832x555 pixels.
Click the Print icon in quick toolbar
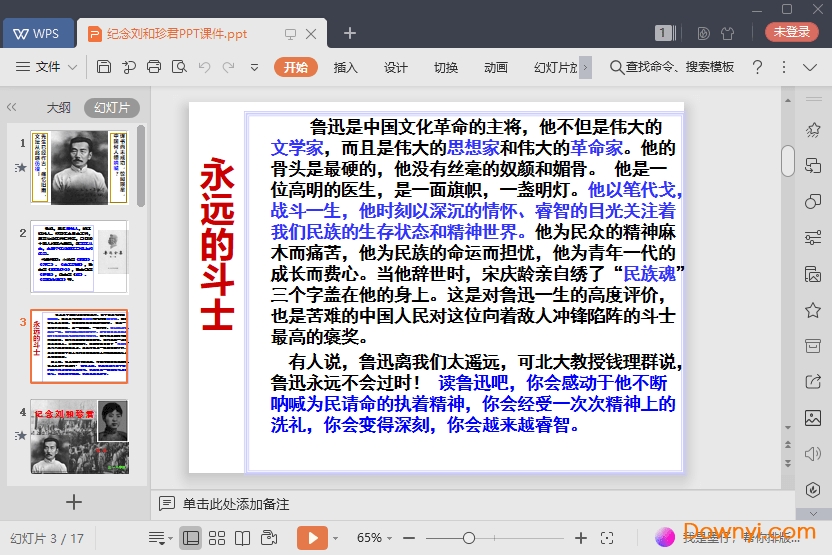click(x=154, y=67)
